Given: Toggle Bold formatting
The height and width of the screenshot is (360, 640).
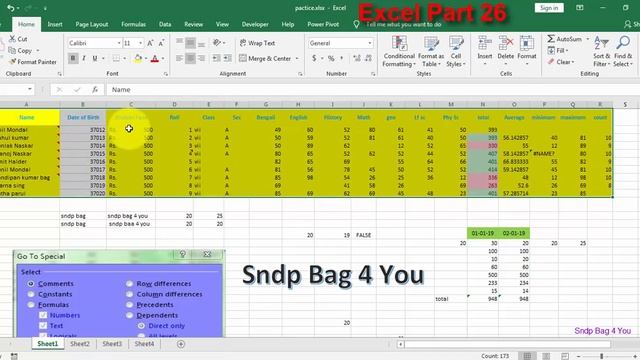Looking at the screenshot, I should (73, 58).
